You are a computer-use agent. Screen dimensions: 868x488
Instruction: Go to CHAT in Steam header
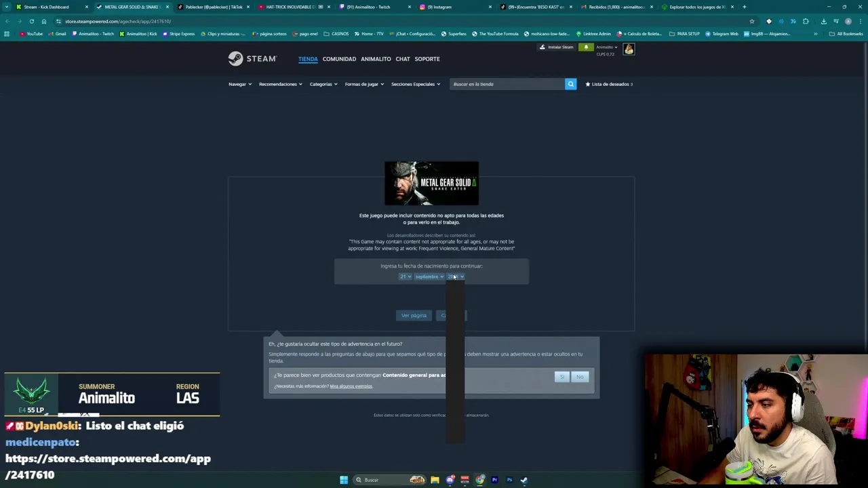[x=403, y=59]
